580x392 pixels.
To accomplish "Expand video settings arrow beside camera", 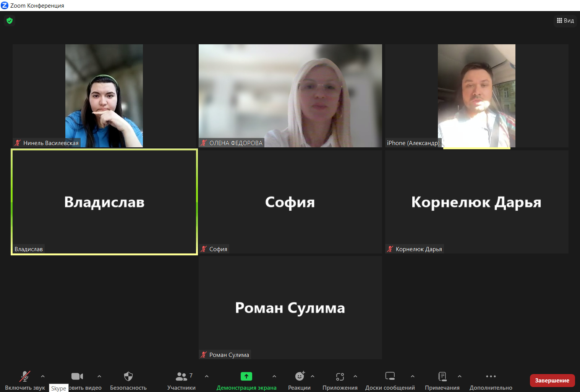I will coord(99,376).
